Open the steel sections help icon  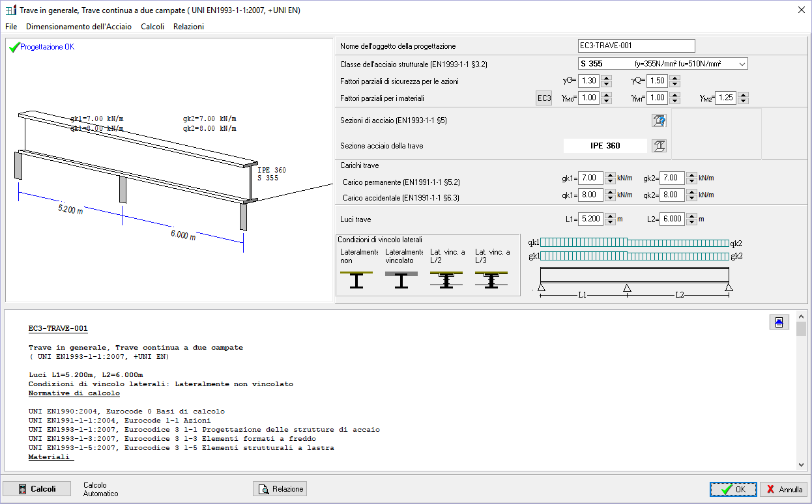point(659,120)
